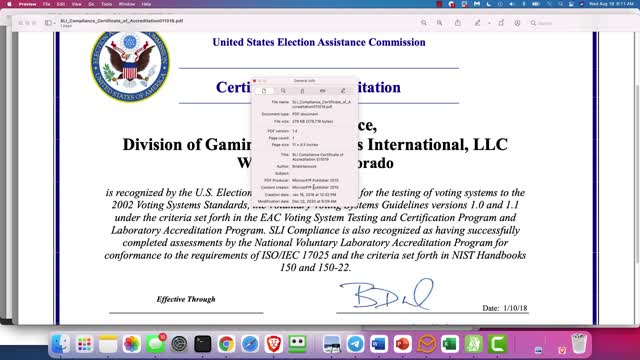Click the Rotate icon in toolbar

tap(501, 23)
